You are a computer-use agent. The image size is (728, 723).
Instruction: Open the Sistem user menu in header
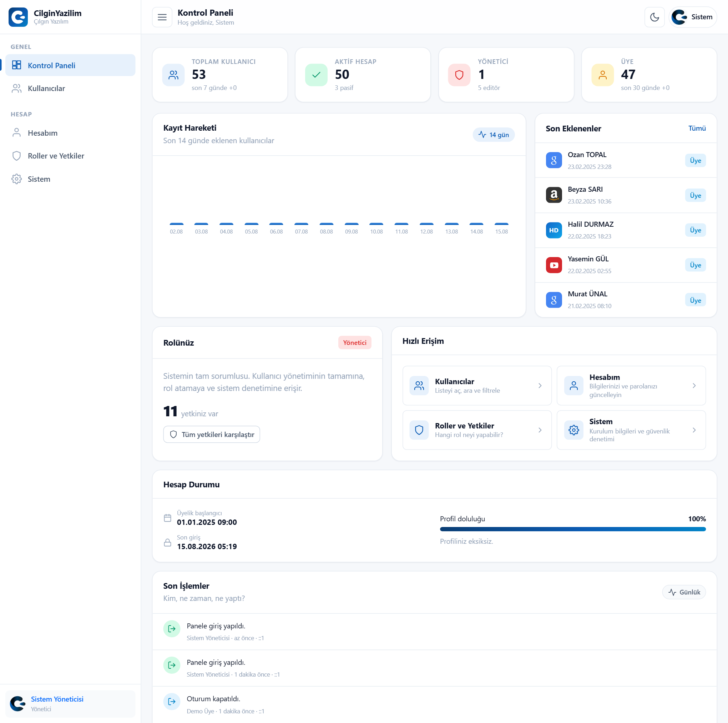point(692,17)
